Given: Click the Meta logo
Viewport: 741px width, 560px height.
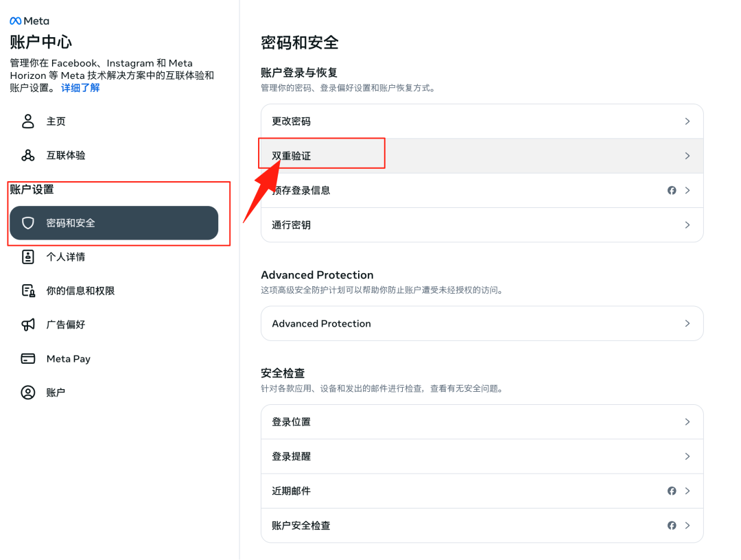Looking at the screenshot, I should coord(29,21).
